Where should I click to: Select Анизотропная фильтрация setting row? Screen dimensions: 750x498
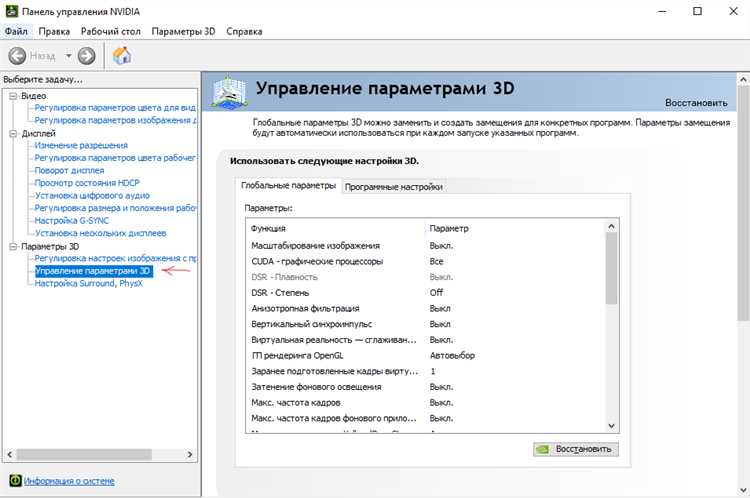tap(426, 308)
